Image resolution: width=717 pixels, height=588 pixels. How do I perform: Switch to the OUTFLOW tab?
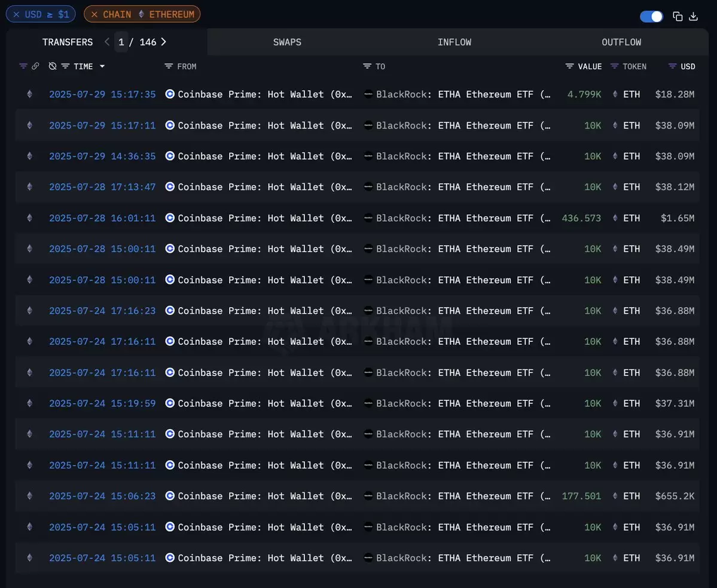point(621,42)
